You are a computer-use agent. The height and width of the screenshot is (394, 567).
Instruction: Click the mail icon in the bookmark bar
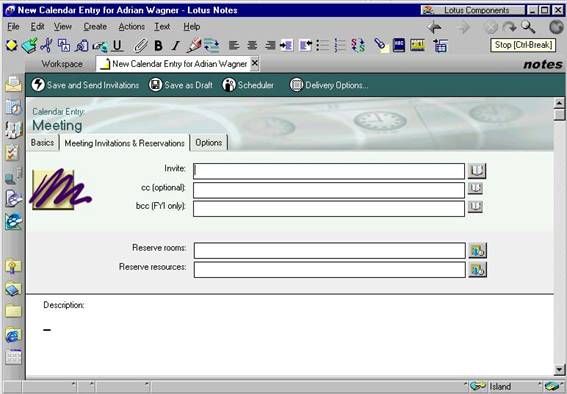14,85
